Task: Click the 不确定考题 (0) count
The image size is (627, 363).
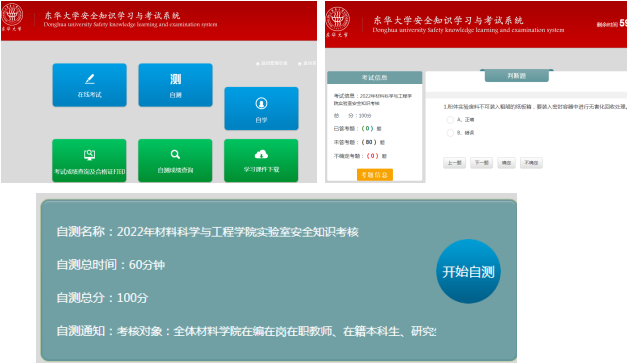Action: click(372, 156)
